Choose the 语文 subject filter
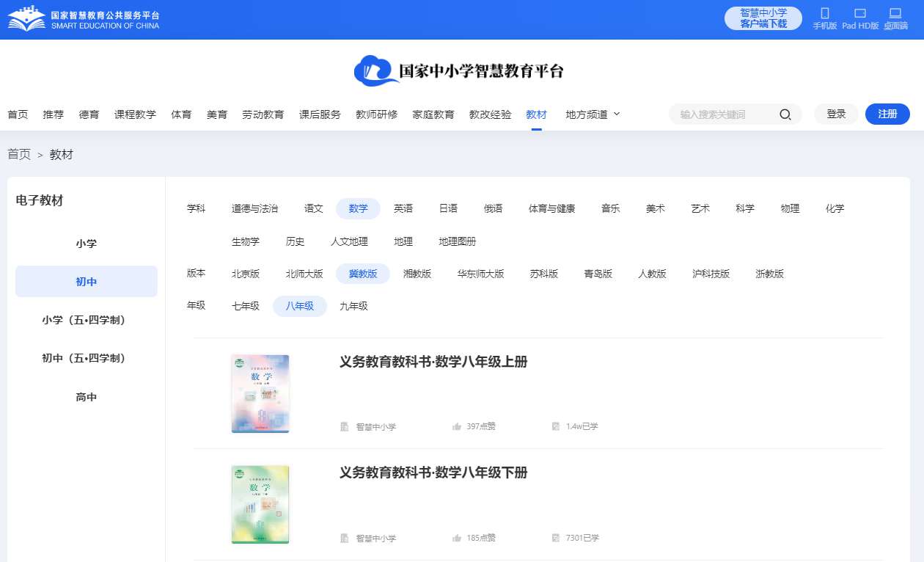 click(313, 208)
